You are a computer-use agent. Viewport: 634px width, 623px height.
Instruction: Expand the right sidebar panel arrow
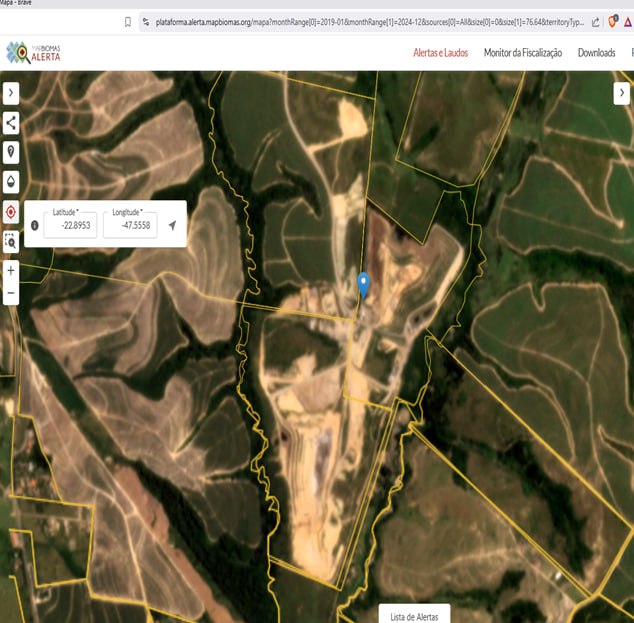622,93
